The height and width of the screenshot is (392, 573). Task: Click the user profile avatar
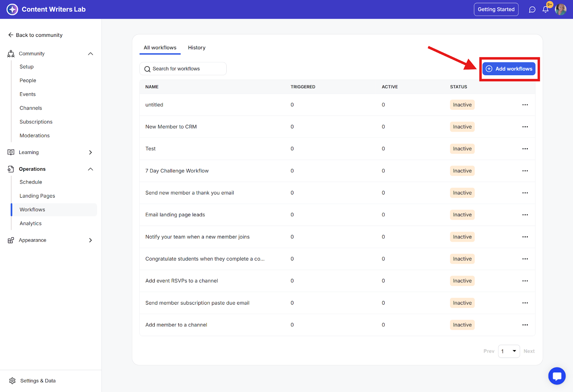tap(560, 10)
